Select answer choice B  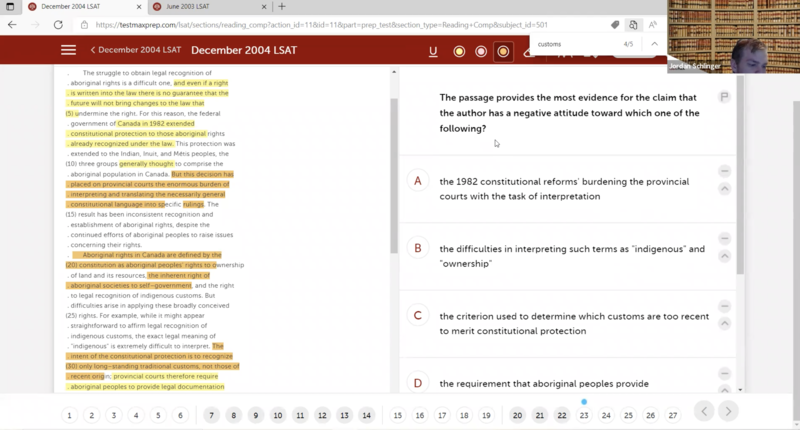[x=418, y=248]
